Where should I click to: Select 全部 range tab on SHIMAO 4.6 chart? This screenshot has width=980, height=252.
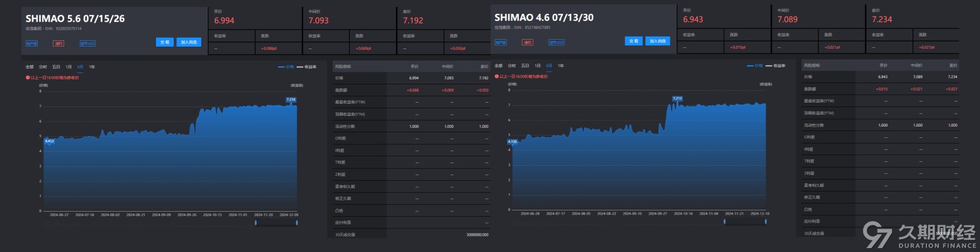click(498, 66)
